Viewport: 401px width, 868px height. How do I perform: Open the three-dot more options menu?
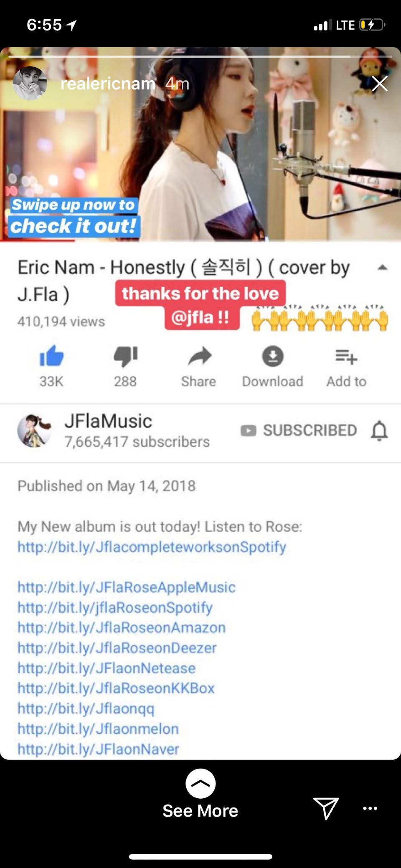tap(370, 808)
